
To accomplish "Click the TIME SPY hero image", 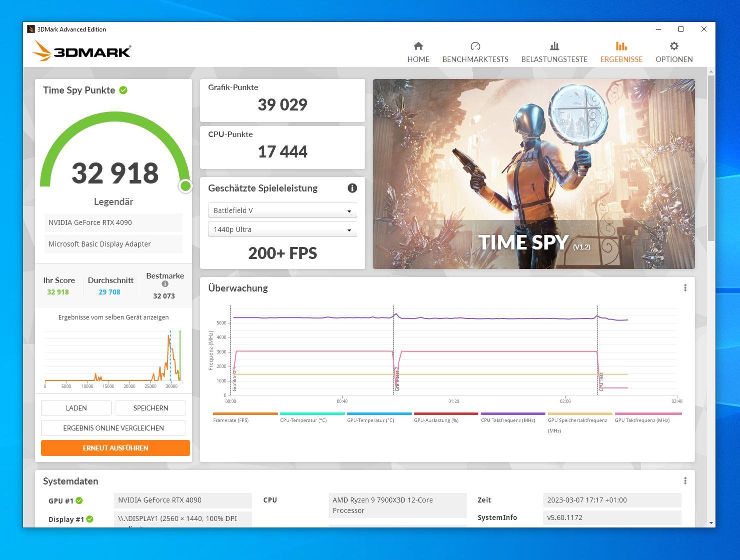I will pyautogui.click(x=534, y=174).
